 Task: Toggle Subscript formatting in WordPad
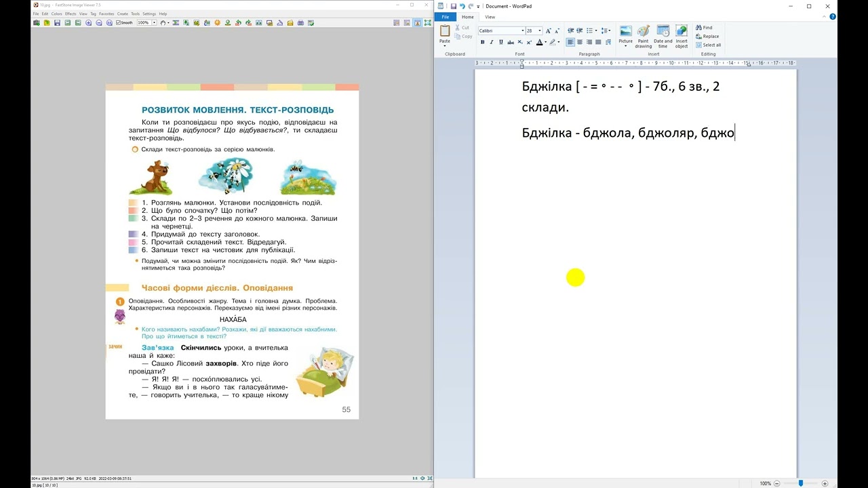pyautogui.click(x=520, y=42)
